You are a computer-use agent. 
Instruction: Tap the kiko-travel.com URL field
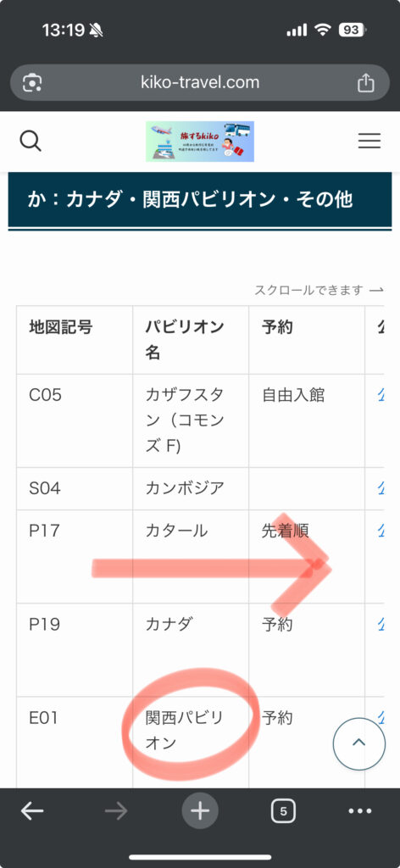[x=200, y=82]
